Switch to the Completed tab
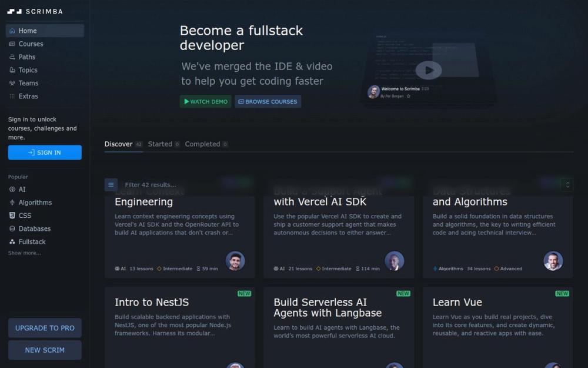588x368 pixels. (x=206, y=144)
